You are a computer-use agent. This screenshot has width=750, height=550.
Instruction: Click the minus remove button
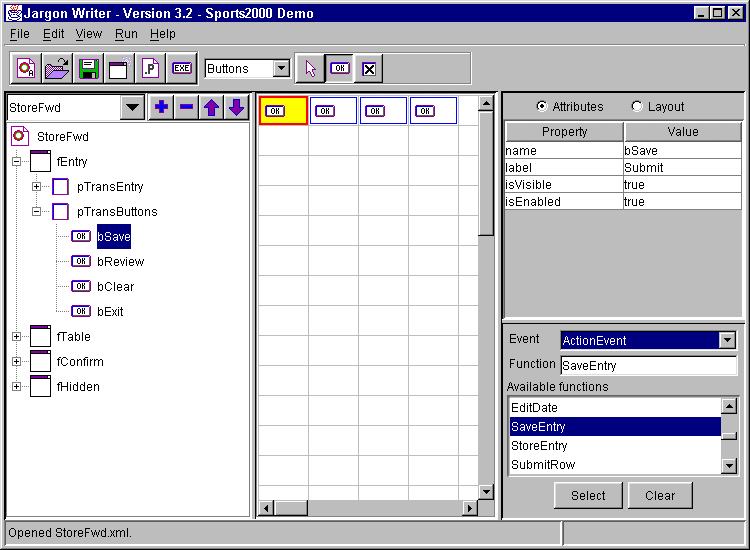(186, 107)
